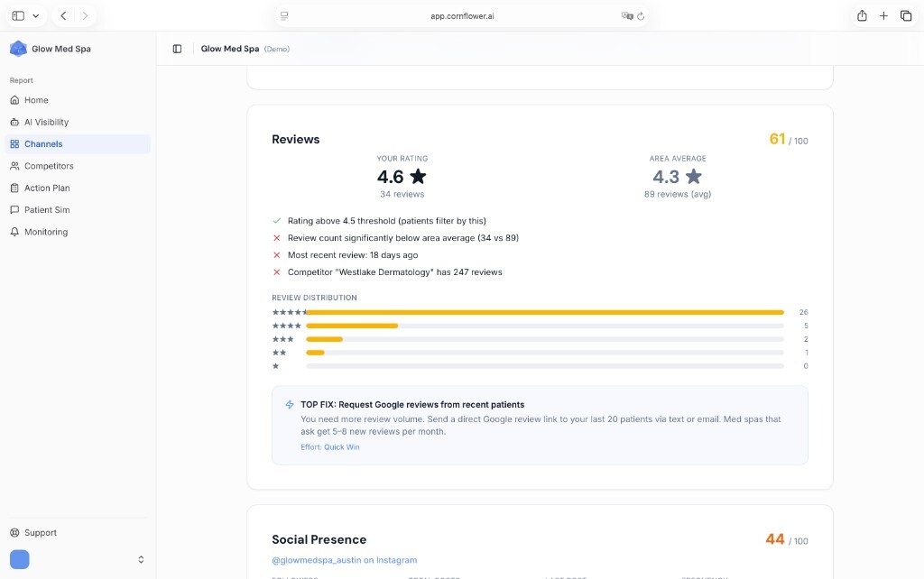924x579 pixels.
Task: Open a new browser tab
Action: point(883,15)
